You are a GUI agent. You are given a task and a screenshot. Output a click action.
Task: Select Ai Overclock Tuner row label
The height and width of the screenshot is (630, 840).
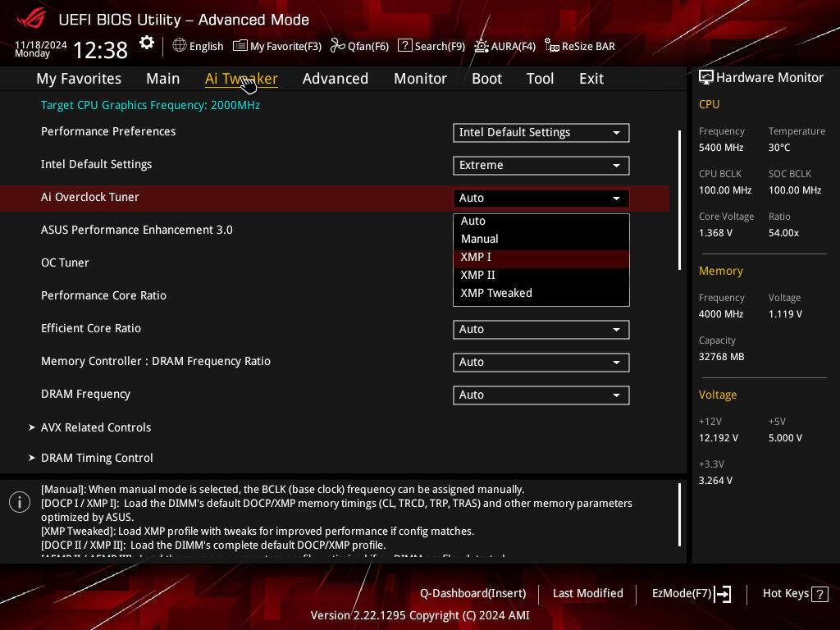pos(90,197)
